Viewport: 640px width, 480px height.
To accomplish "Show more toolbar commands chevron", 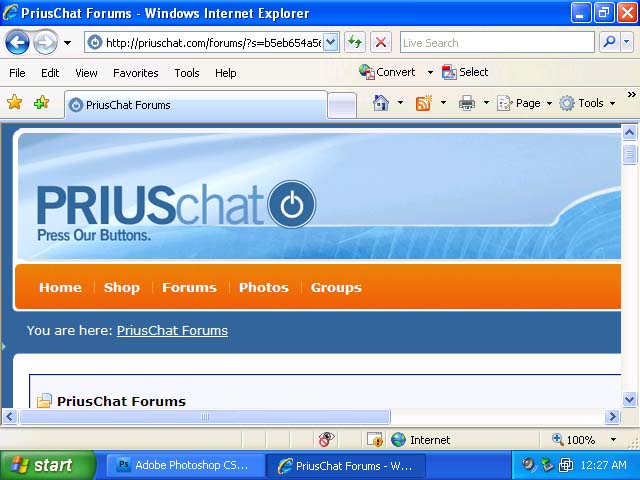I will coord(631,95).
